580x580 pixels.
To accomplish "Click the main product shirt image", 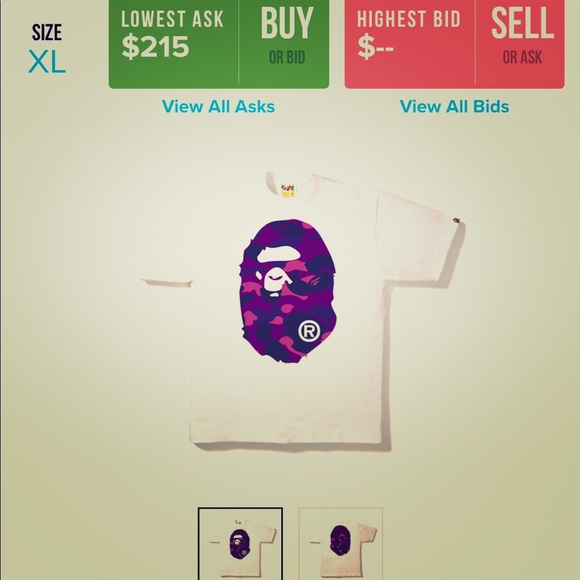I will [303, 311].
